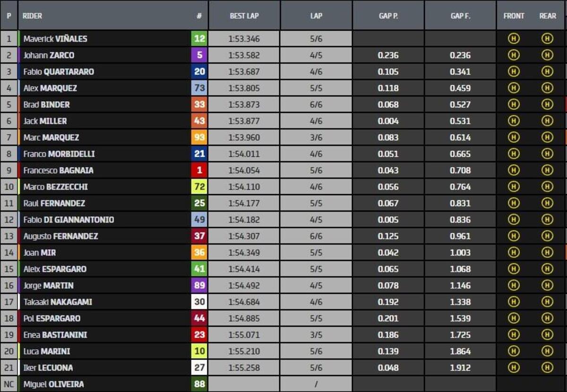
Task: Select rider Jorge MARTIN's name
Action: [48, 286]
